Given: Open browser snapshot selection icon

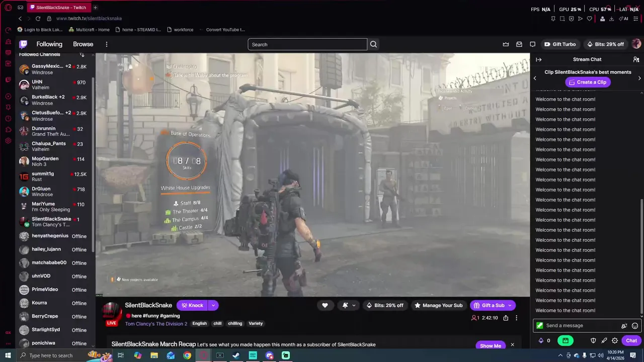Looking at the screenshot, I should tap(562, 19).
